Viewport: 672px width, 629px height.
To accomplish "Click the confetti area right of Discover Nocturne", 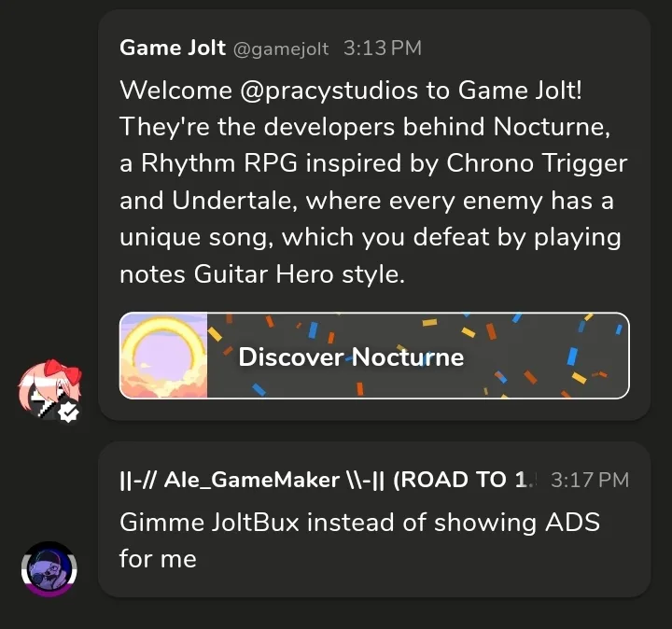I will click(x=546, y=356).
